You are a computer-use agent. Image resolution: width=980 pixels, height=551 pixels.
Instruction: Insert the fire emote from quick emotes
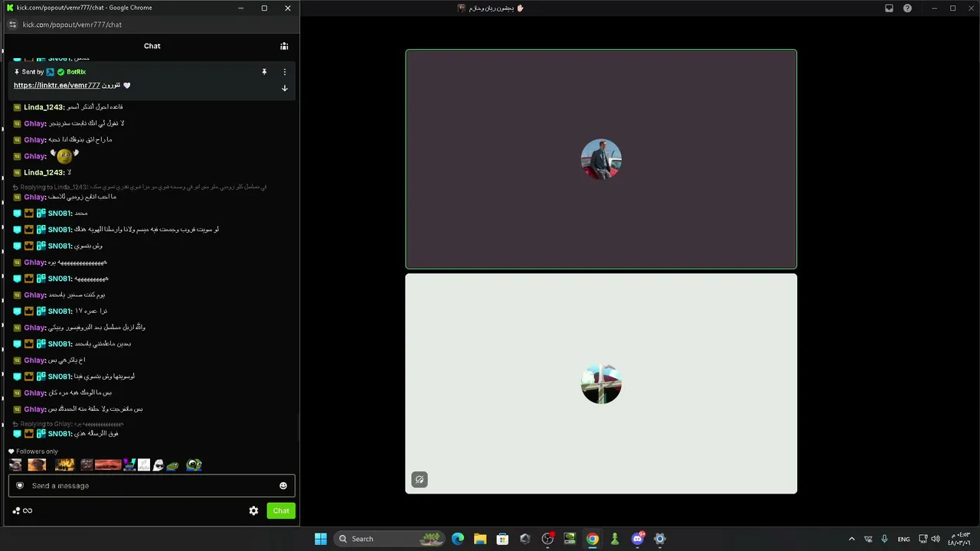click(64, 465)
